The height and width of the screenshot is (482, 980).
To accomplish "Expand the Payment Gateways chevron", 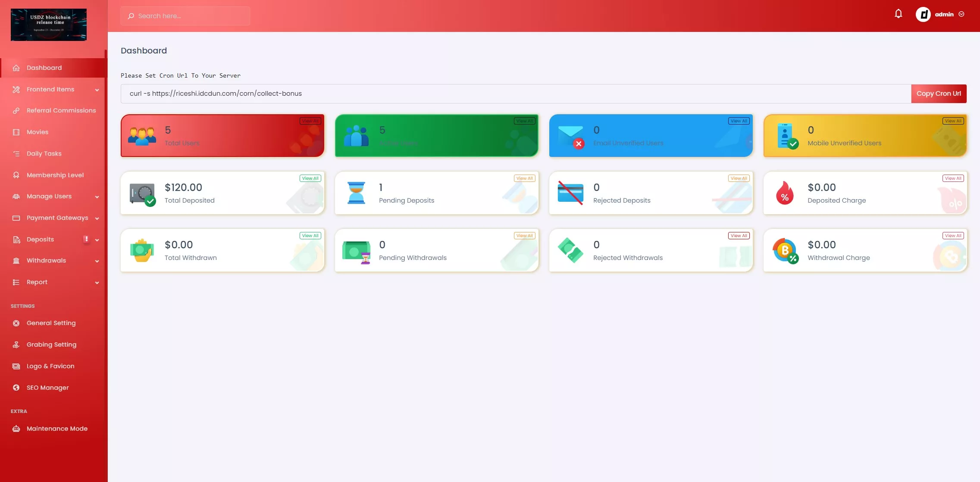I will click(x=97, y=219).
